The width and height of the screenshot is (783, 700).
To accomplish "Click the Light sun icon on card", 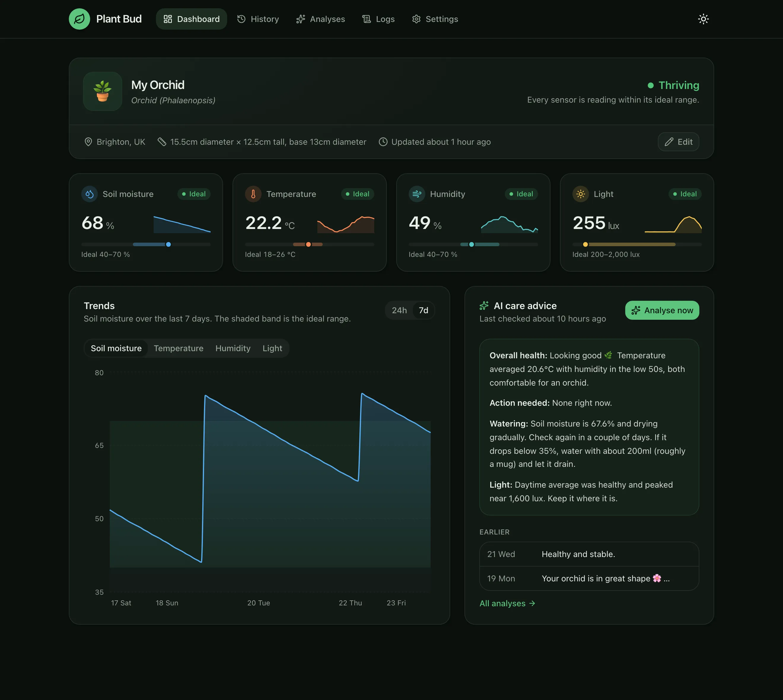I will [581, 194].
